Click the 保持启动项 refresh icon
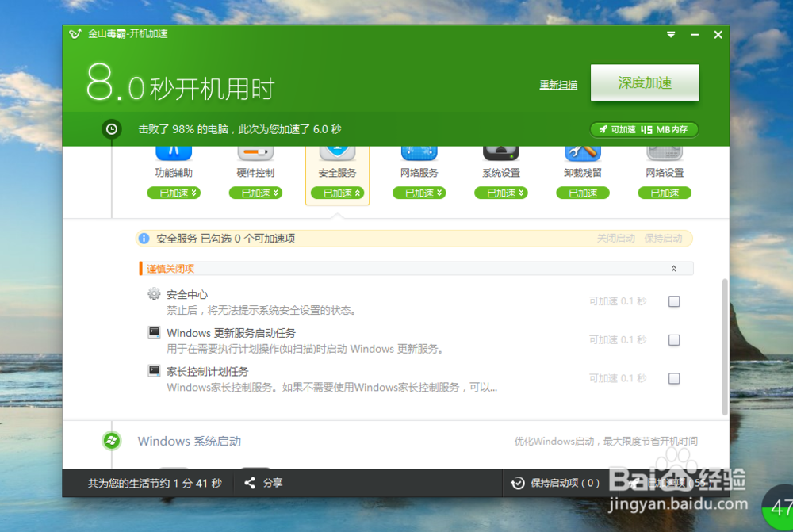The image size is (793, 532). (517, 483)
